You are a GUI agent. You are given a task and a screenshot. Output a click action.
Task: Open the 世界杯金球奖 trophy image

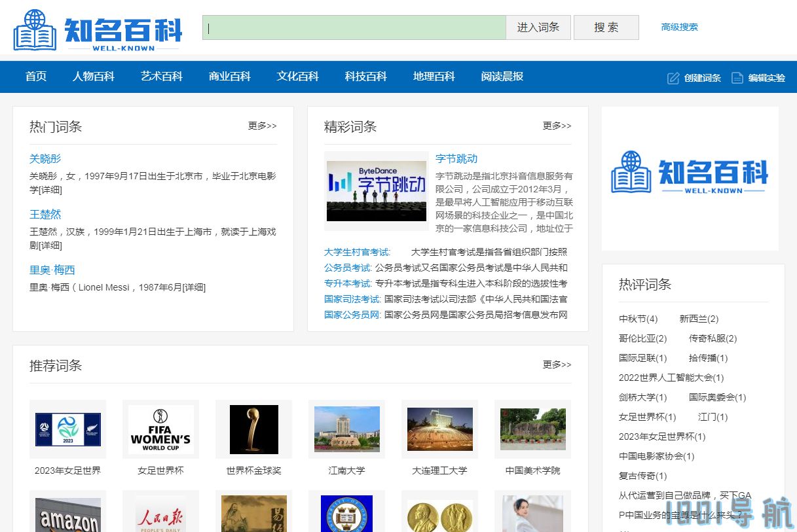253,429
